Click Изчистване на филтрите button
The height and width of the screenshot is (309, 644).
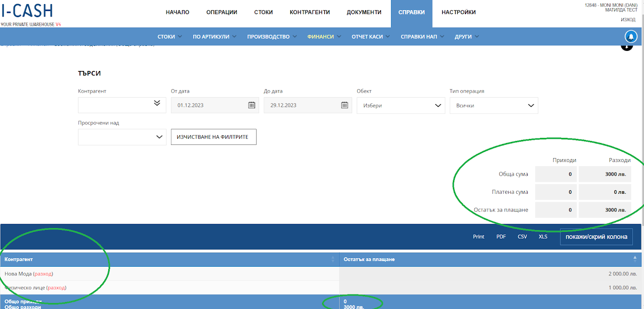tap(214, 137)
